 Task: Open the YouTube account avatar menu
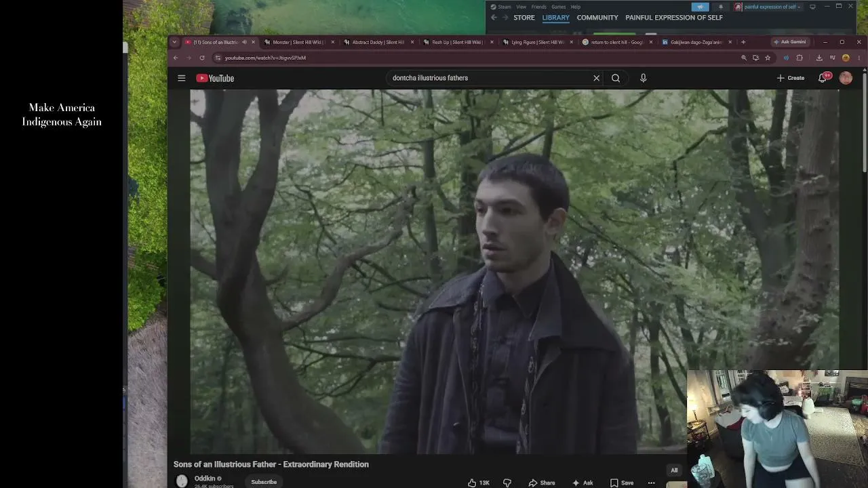click(x=846, y=78)
